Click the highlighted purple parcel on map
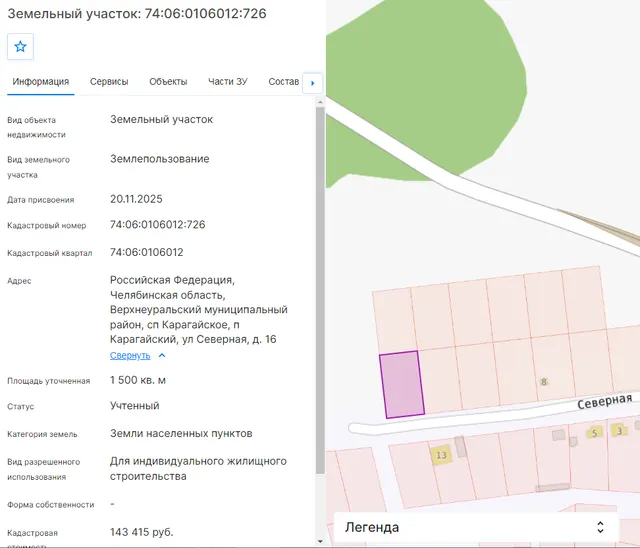The image size is (640, 548). pos(402,385)
